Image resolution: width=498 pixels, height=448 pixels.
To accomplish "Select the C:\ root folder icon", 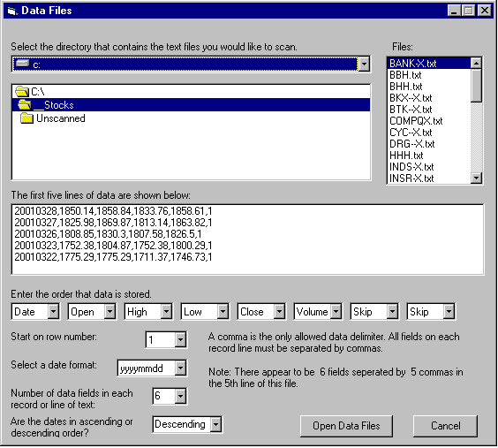I will tap(22, 92).
